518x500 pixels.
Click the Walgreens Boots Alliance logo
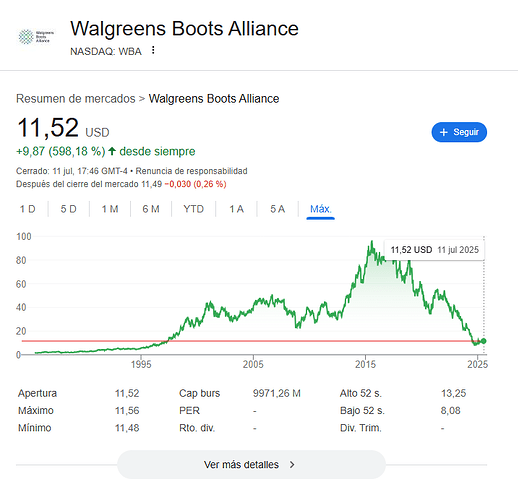36,37
